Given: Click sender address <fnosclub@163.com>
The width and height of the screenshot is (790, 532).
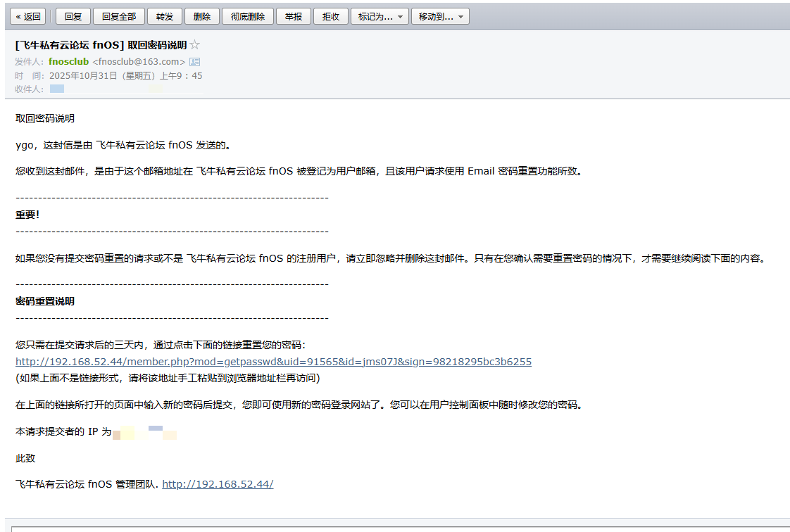Looking at the screenshot, I should 139,61.
